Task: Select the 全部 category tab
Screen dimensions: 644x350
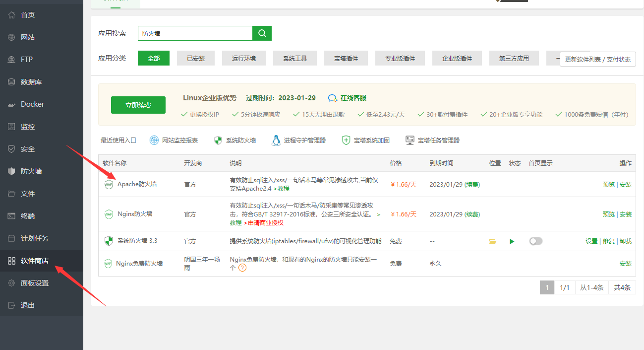Action: pos(154,58)
